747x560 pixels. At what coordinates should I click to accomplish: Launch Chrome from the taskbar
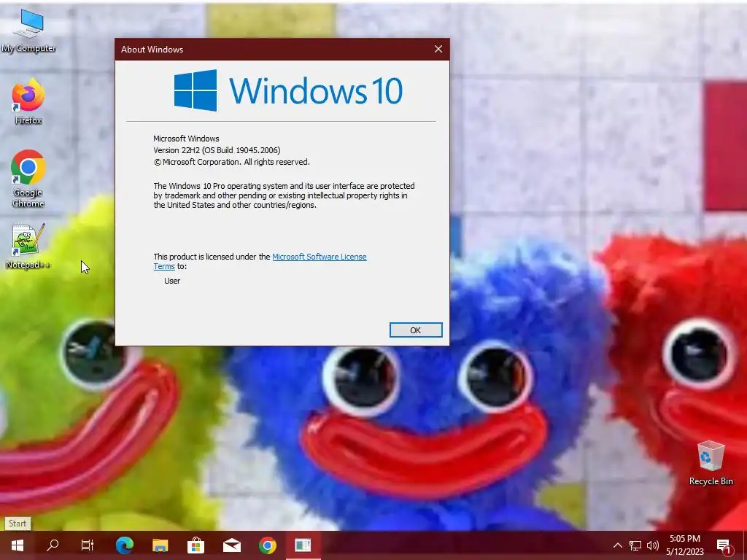click(x=267, y=545)
